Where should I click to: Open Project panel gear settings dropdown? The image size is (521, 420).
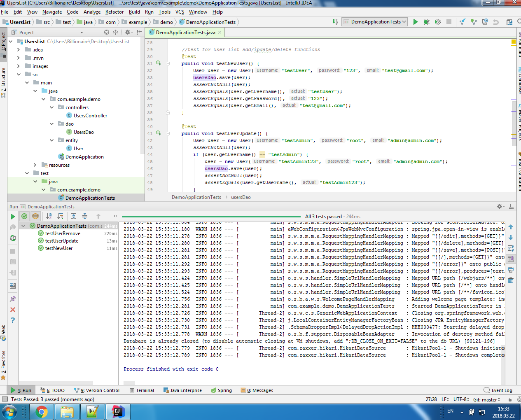(129, 32)
